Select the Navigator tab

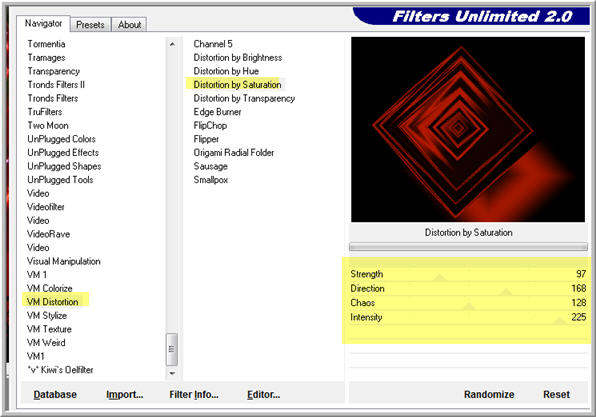tap(43, 24)
